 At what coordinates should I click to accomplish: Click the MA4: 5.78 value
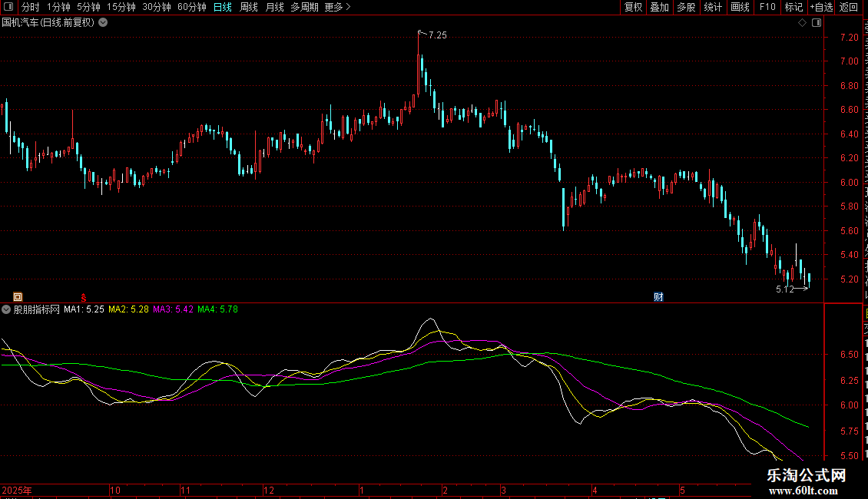click(217, 310)
